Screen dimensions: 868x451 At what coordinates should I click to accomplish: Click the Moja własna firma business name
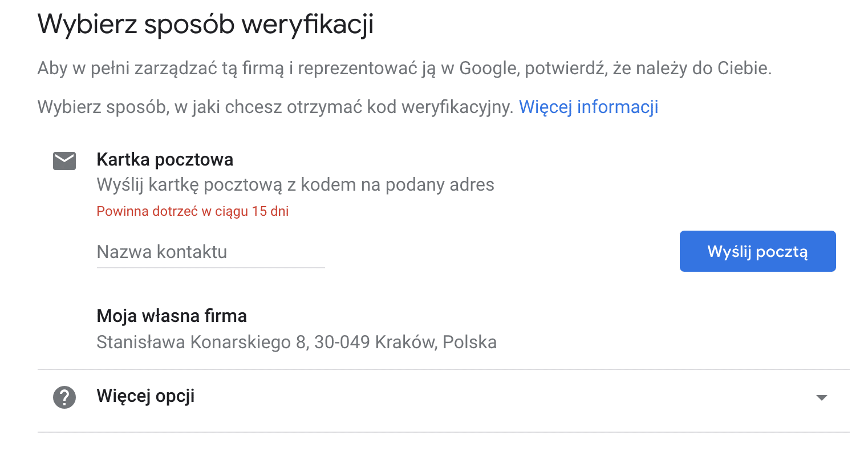(171, 315)
